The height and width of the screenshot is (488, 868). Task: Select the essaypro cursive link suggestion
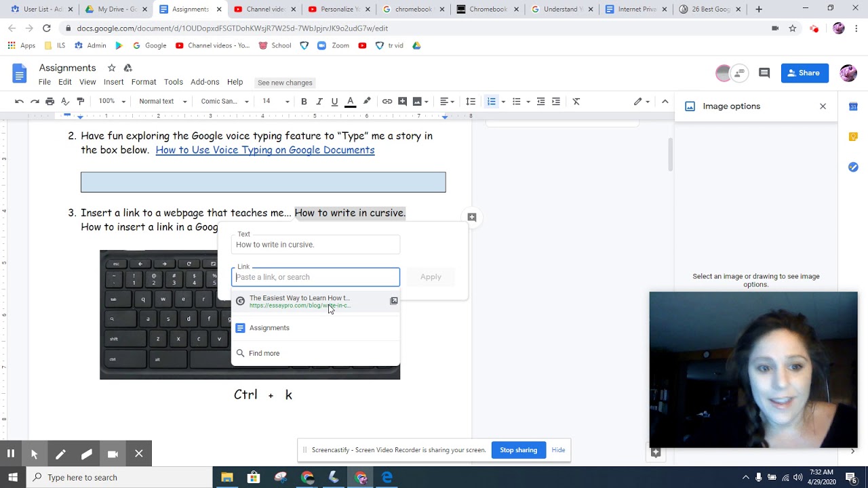pyautogui.click(x=315, y=302)
